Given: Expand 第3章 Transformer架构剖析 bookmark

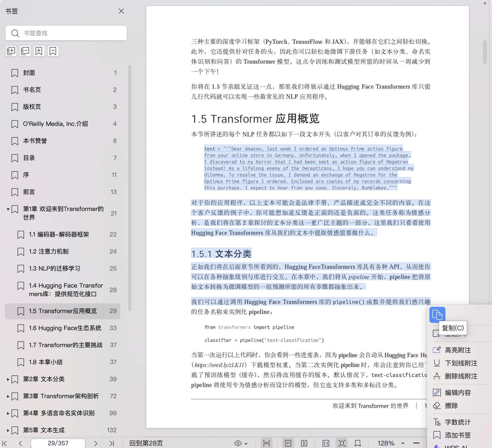Looking at the screenshot, I should (8, 396).
